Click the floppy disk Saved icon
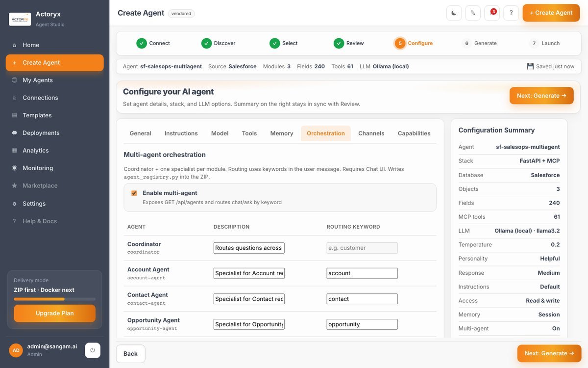 coord(530,66)
